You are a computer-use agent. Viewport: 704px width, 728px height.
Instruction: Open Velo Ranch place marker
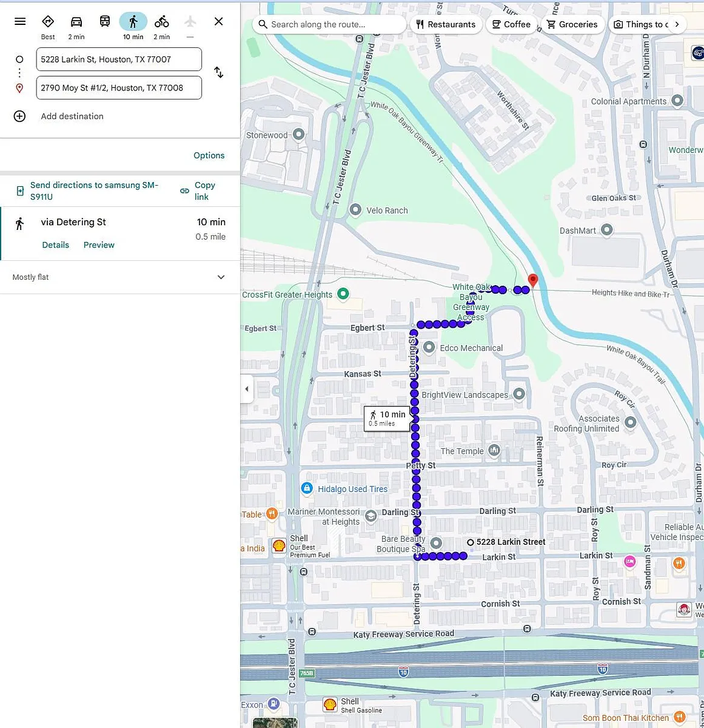(356, 210)
